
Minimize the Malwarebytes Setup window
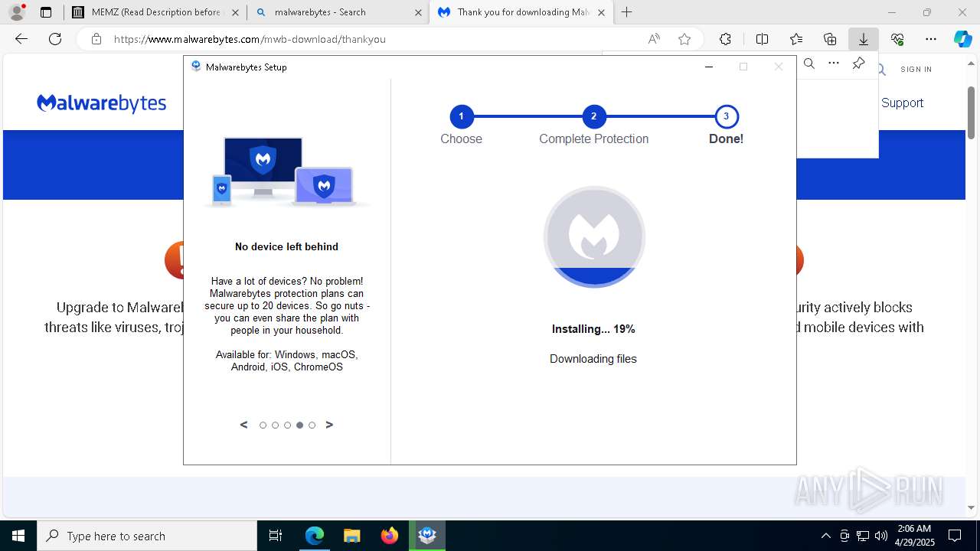[x=709, y=67]
